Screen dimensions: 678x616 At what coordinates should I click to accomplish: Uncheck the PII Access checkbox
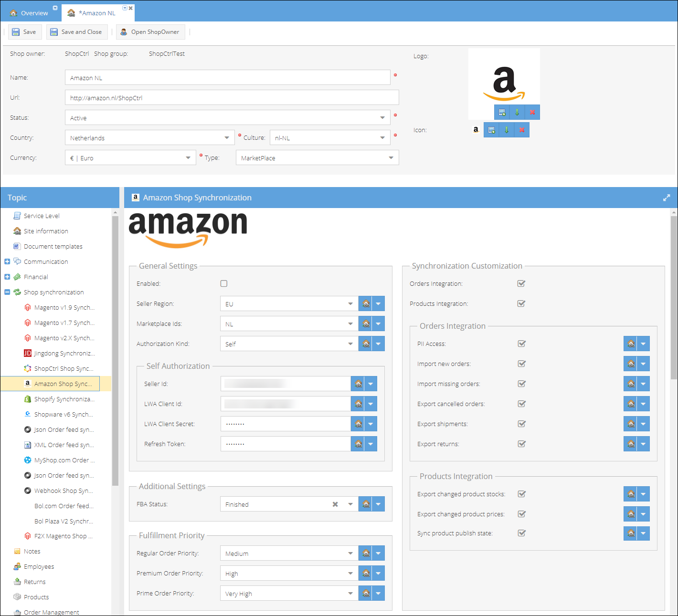click(x=522, y=344)
